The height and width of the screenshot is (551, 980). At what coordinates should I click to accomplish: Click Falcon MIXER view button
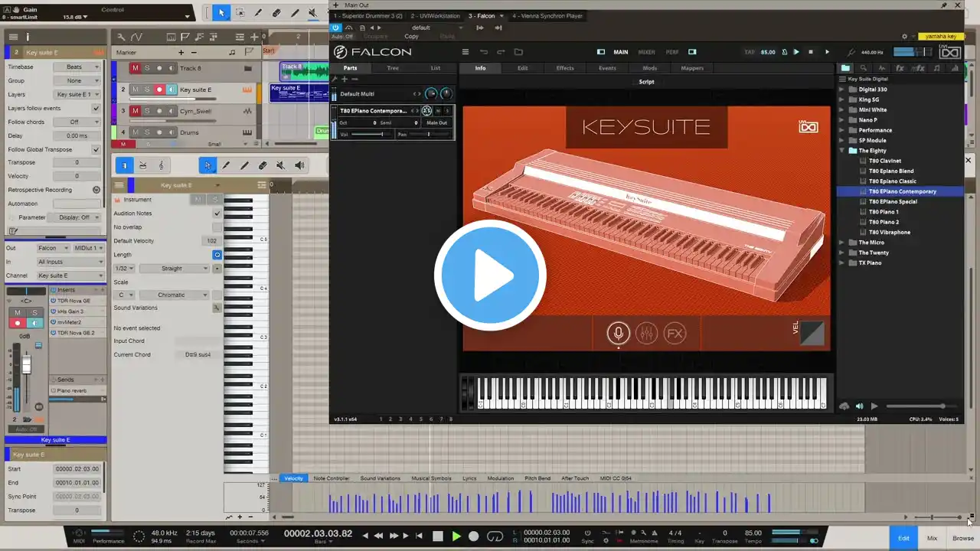(647, 52)
